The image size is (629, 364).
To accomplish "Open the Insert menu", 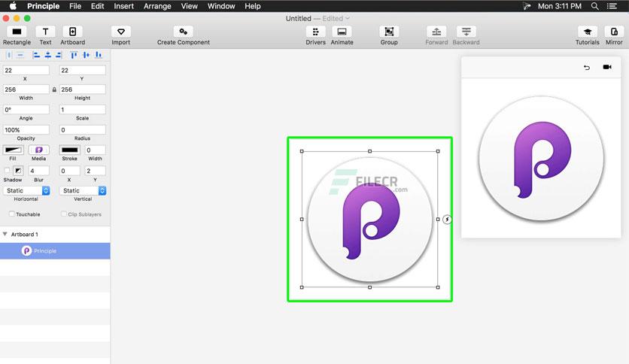I will [123, 6].
